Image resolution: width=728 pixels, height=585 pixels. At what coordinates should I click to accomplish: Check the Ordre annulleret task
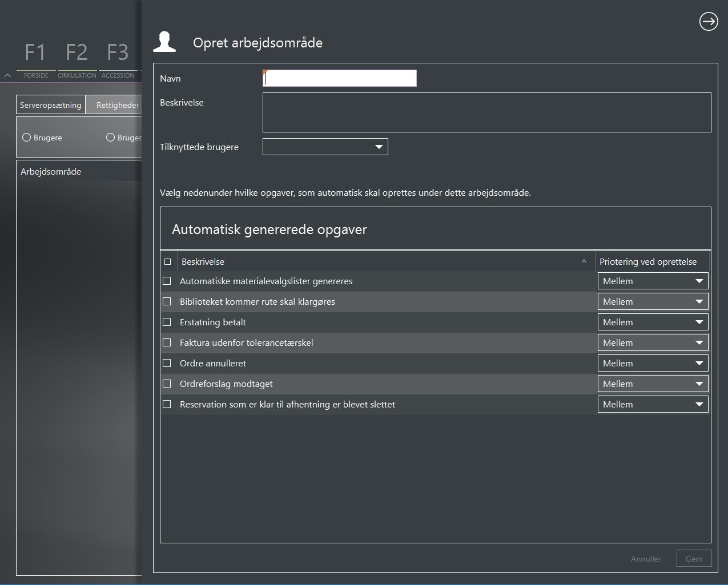click(x=167, y=363)
